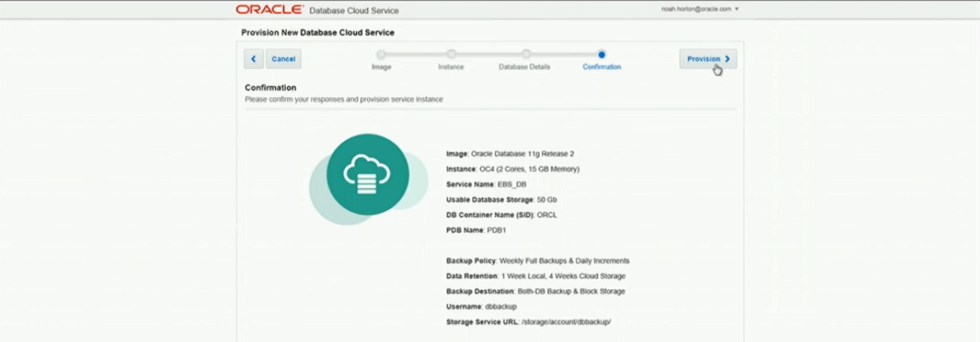This screenshot has height=342, width=980.
Task: Cancel the provisioning wizard
Action: [x=283, y=59]
